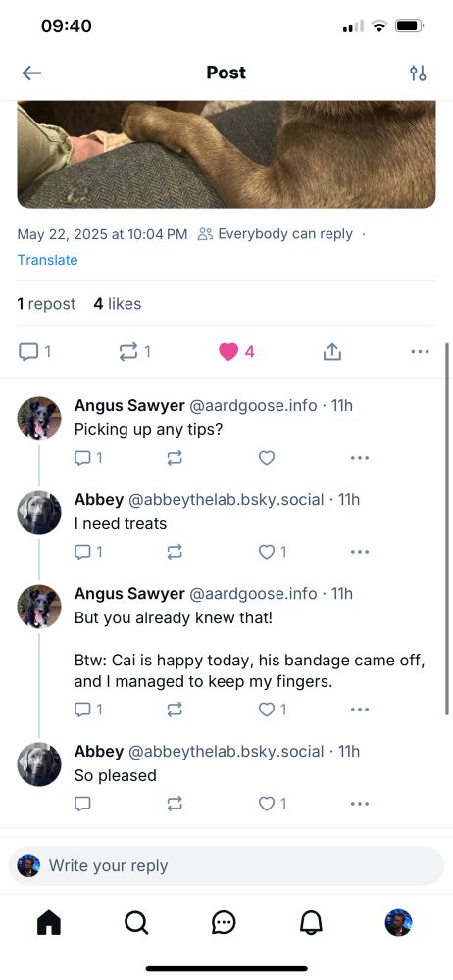Open Chat from the bottom navigation

(x=224, y=922)
